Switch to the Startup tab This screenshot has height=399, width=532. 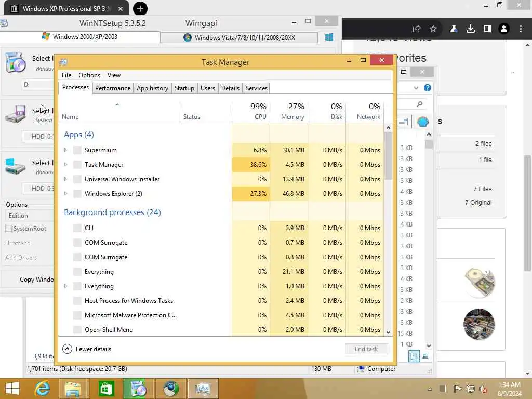pos(184,88)
